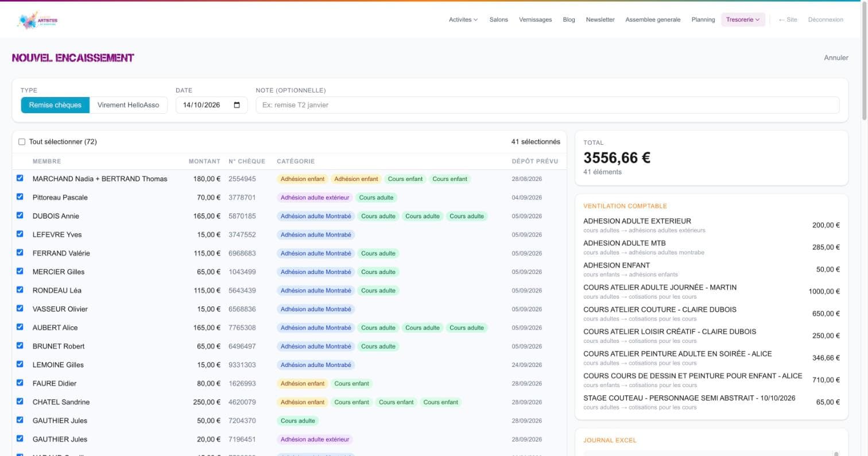Click the JOURNAL EXCEL section heading
The image size is (868, 456).
click(x=610, y=440)
